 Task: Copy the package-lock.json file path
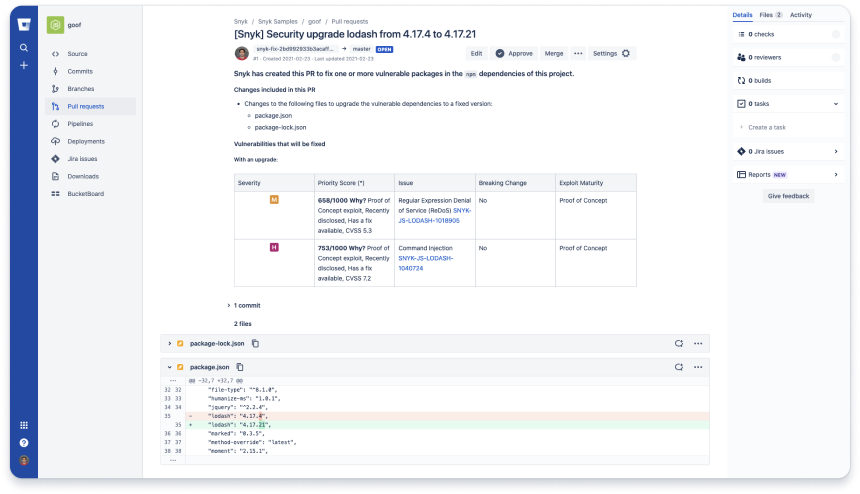tap(255, 343)
